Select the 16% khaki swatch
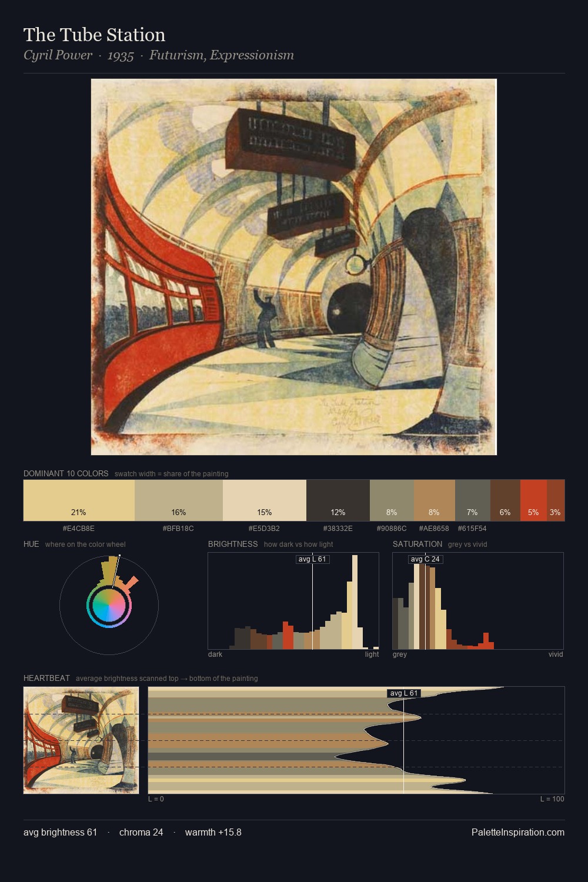Image resolution: width=588 pixels, height=882 pixels. pos(179,500)
